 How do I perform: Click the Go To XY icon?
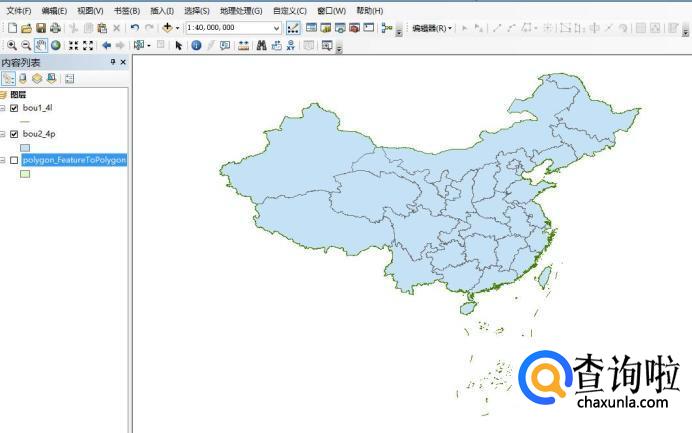click(290, 45)
